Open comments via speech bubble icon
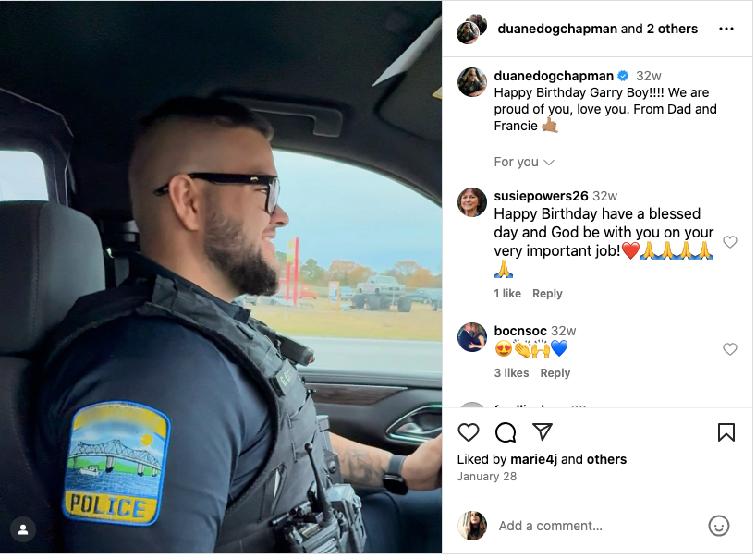This screenshot has height=558, width=756. tap(506, 433)
